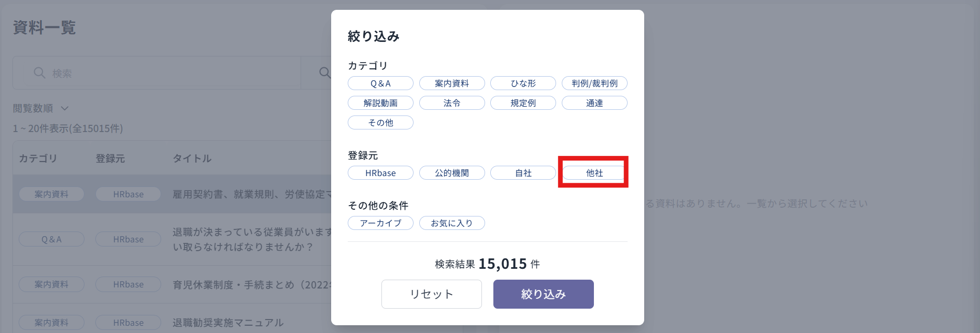
Task: Select the 法令 category chip
Action: coord(452,103)
